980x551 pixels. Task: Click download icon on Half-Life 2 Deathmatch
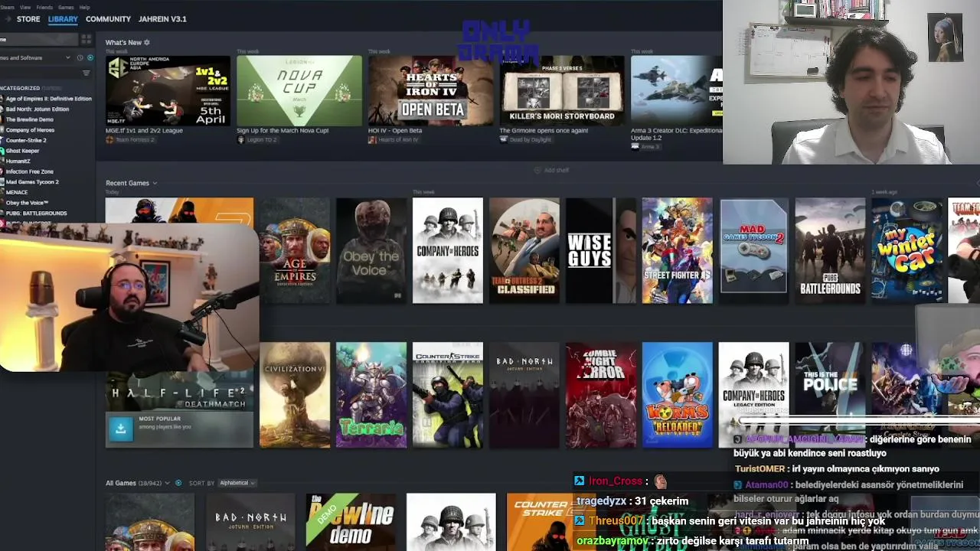[120, 429]
